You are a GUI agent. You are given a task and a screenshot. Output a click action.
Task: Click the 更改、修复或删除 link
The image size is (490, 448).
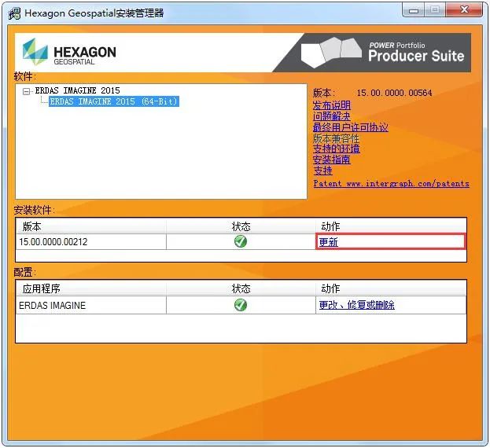pyautogui.click(x=356, y=305)
